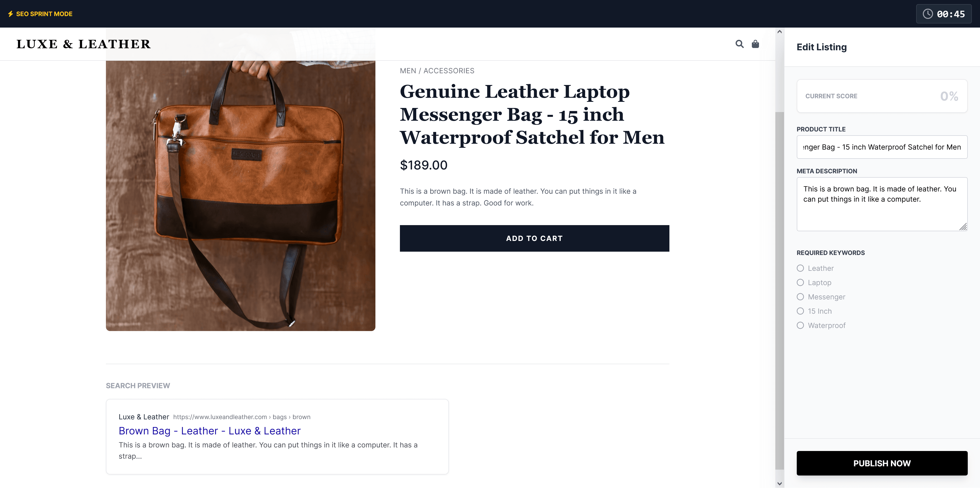Toggle the 15 Inch keyword indicator
Image resolution: width=980 pixels, height=488 pixels.
[800, 311]
